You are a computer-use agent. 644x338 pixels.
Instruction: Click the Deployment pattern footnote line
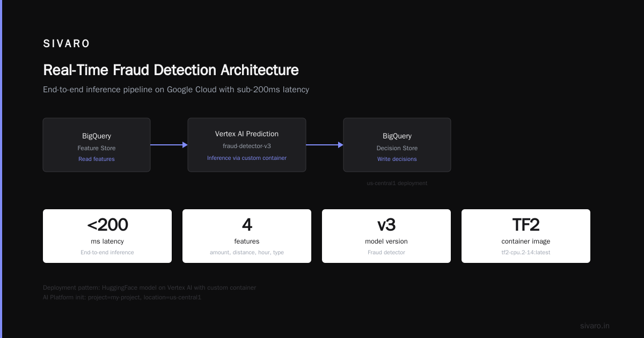pos(150,288)
